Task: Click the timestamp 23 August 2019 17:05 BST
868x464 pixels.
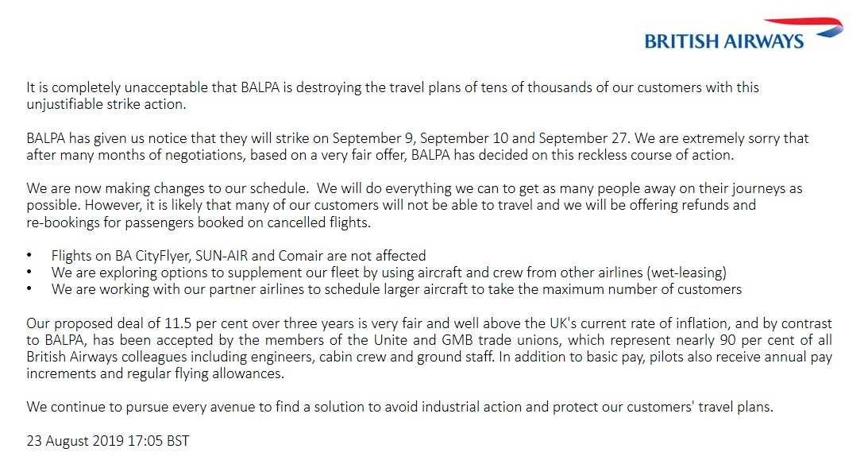Action: click(x=108, y=440)
